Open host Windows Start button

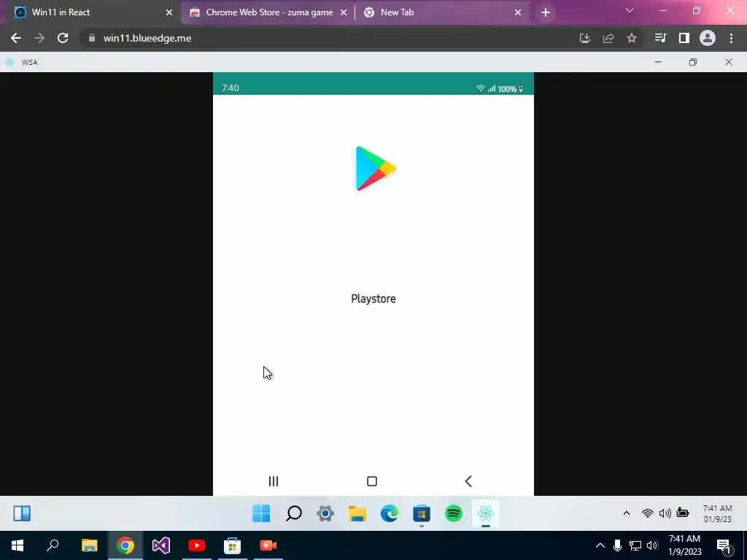click(18, 545)
